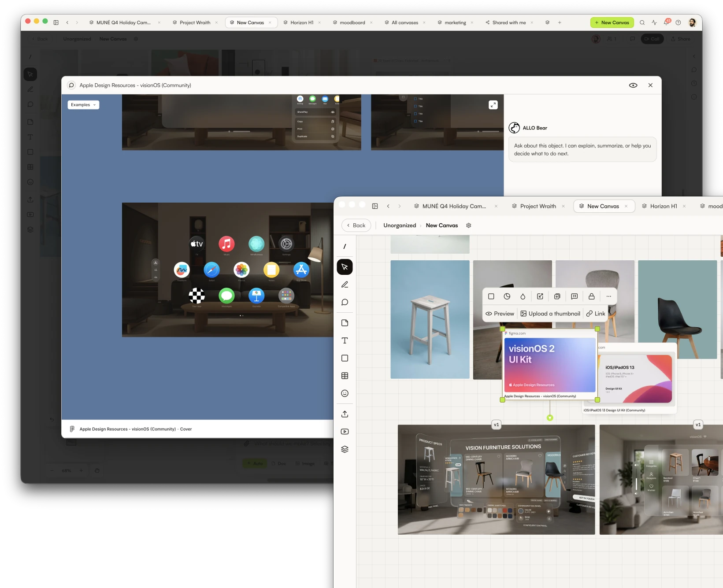Expand the preview image with the fullscreen arrows icon
Screen dimensions: 723x588
(x=493, y=105)
